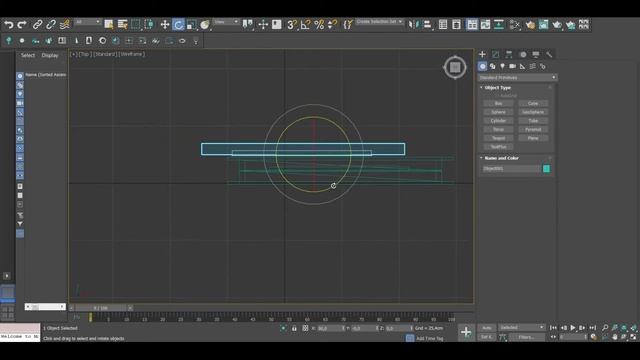
Task: Toggle the Percent Snap button
Action: coord(319,25)
